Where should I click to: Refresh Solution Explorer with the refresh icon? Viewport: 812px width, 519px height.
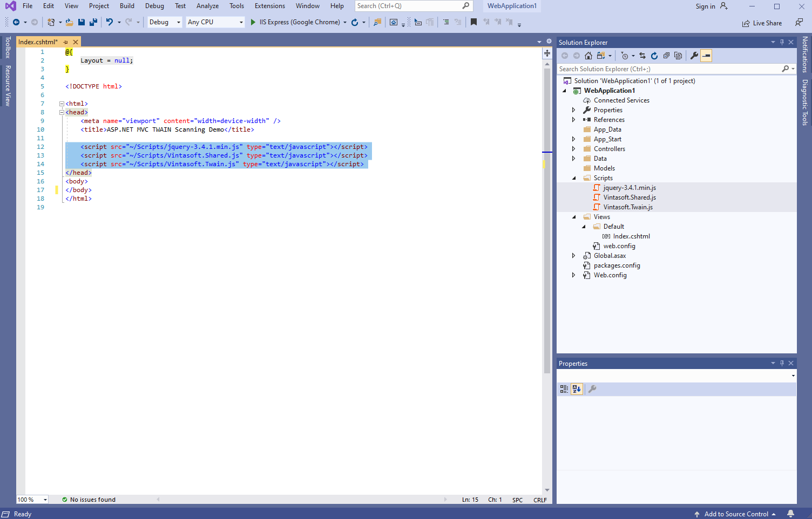pos(654,56)
